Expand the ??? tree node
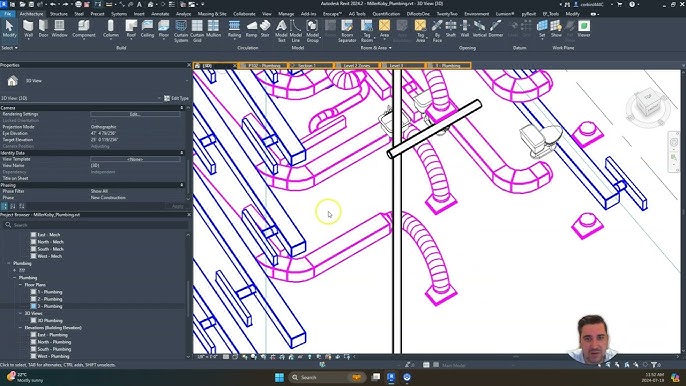 (x=14, y=270)
